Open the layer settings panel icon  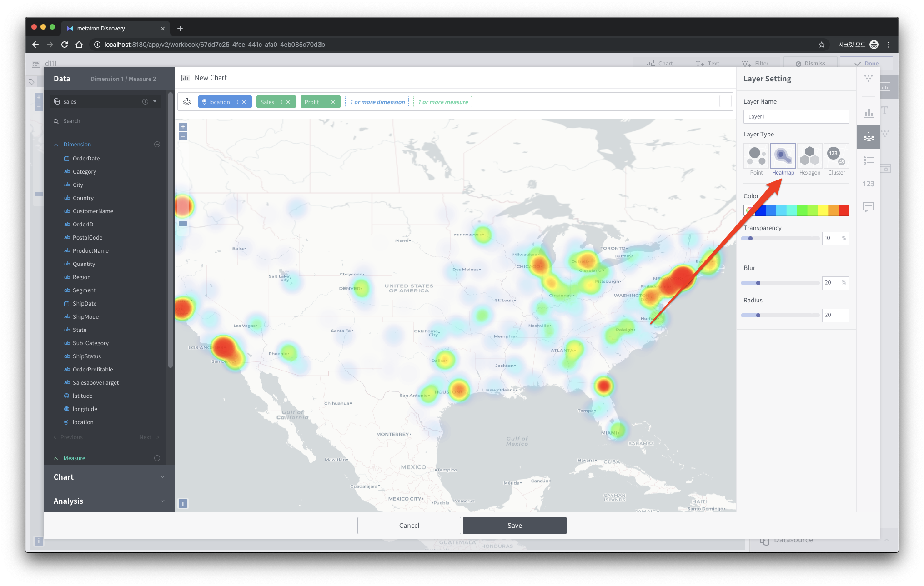(868, 136)
